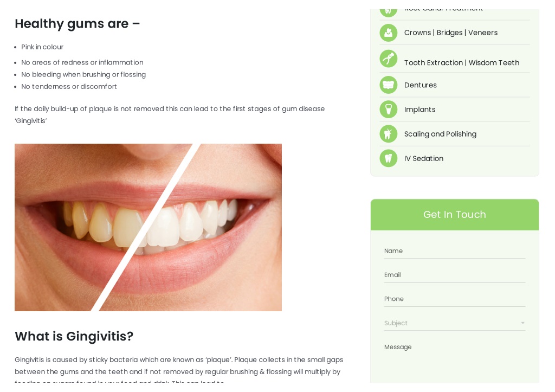Click the Implants icon
The height and width of the screenshot is (392, 555).
click(x=388, y=110)
